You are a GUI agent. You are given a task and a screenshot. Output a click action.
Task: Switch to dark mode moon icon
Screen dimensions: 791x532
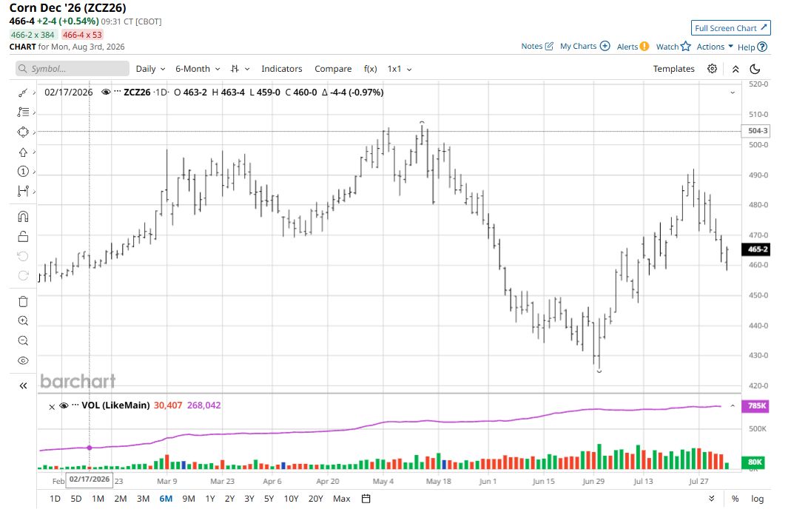pos(755,69)
